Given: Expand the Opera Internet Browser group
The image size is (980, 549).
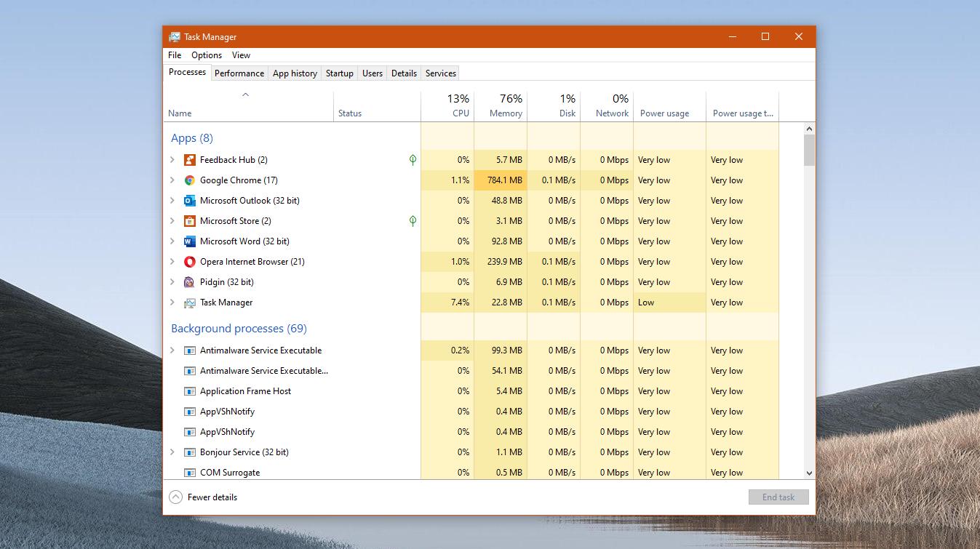Looking at the screenshot, I should (172, 262).
